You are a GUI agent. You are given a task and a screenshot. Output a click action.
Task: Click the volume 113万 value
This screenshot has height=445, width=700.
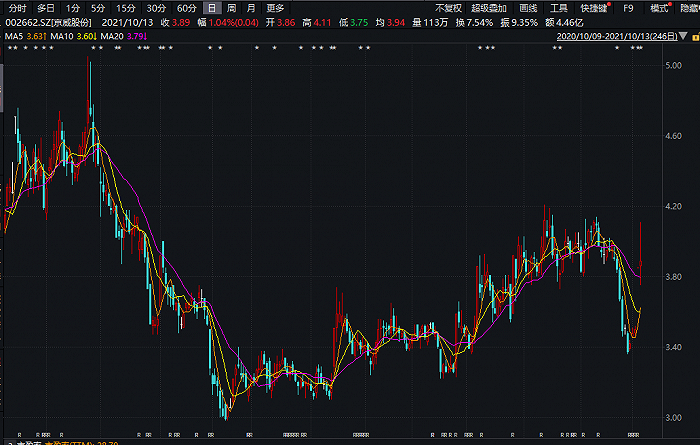click(436, 23)
